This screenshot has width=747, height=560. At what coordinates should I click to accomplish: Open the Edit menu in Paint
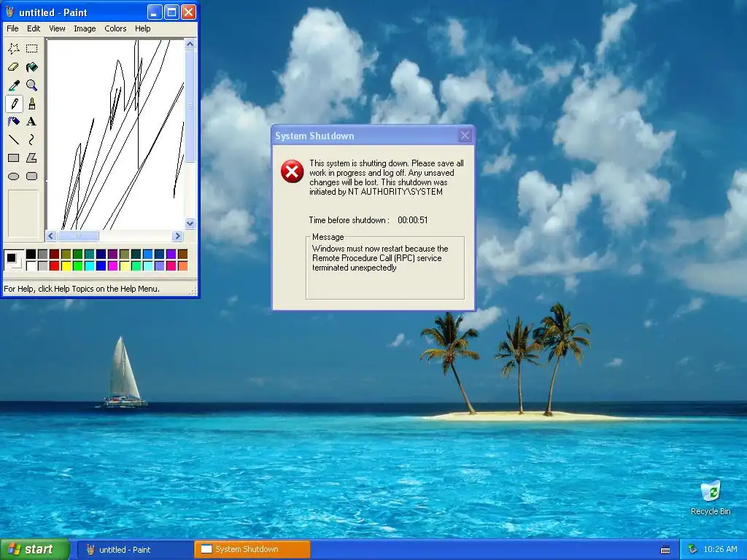[34, 28]
